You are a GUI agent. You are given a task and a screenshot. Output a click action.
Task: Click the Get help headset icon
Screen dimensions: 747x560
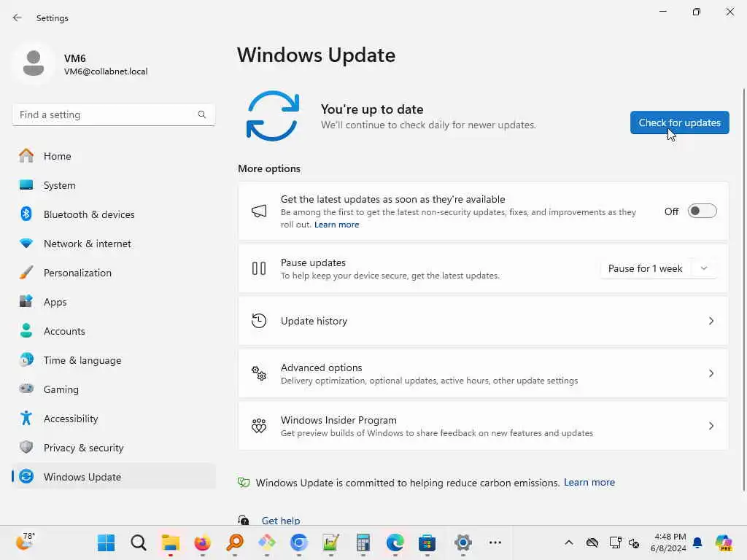[x=244, y=520]
